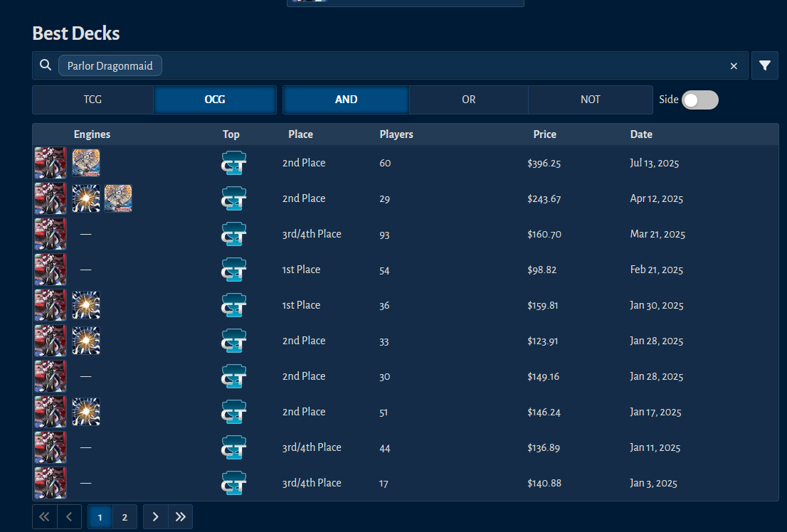Click the tournament icon in the $146.24 row
787x532 pixels.
(234, 412)
